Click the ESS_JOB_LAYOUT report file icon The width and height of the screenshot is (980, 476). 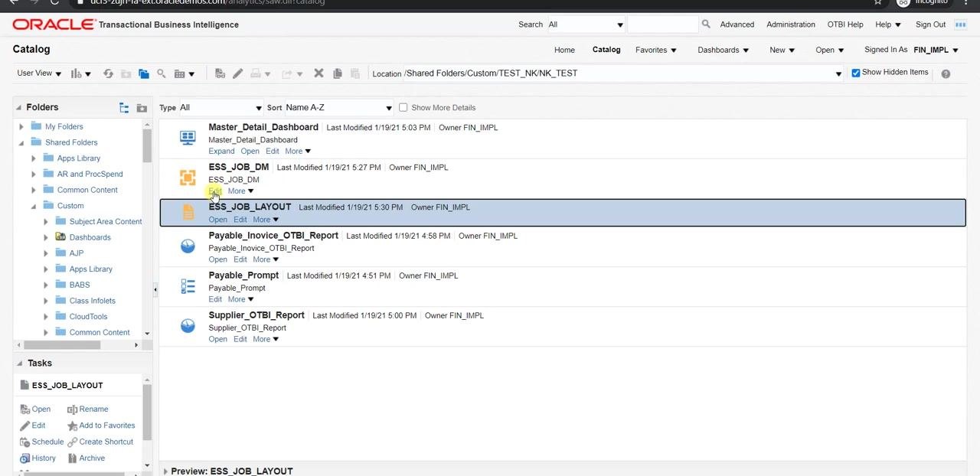(188, 213)
